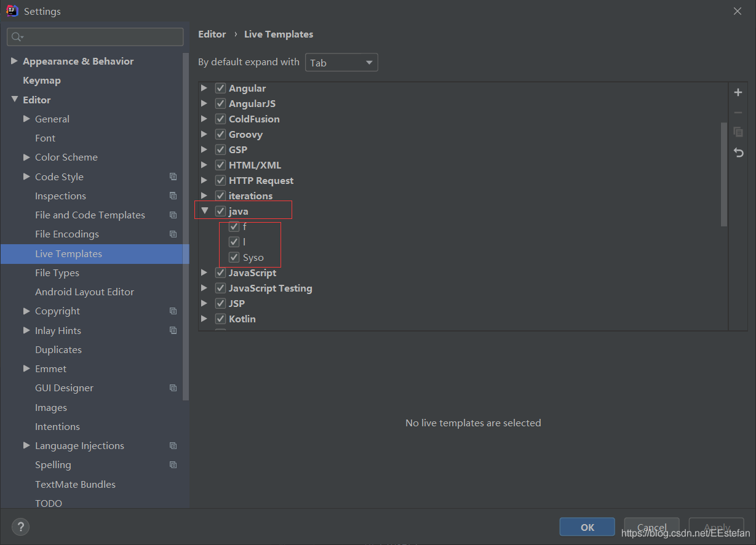This screenshot has width=756, height=545.
Task: Click the Cancel button
Action: pos(651,527)
